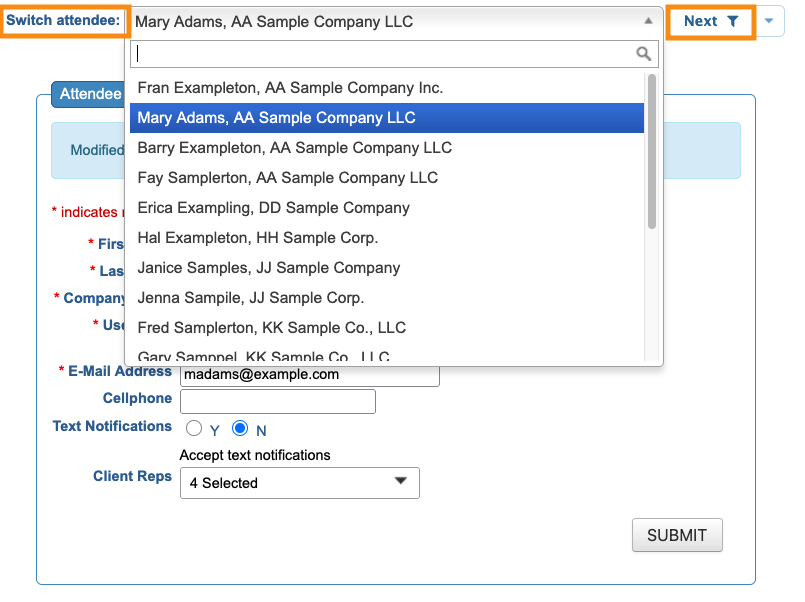The height and width of the screenshot is (602, 805).
Task: Select N for Text Notifications
Action: pyautogui.click(x=240, y=429)
